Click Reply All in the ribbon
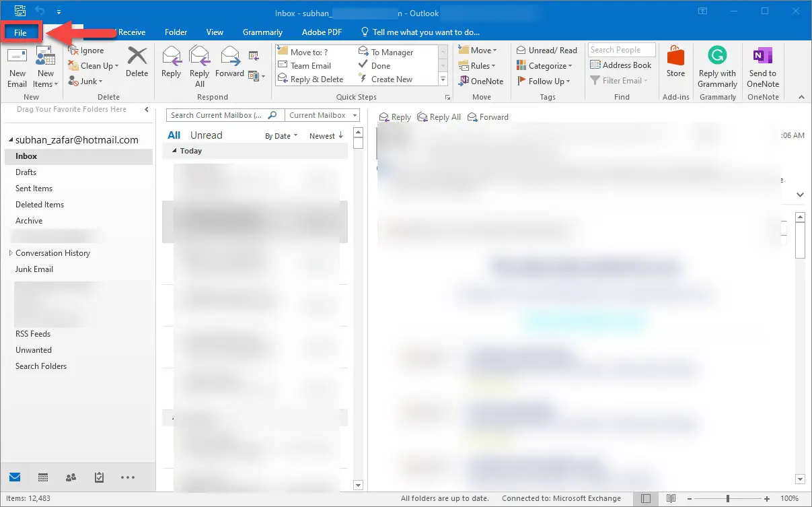Viewport: 812px width, 507px height. 200,67
